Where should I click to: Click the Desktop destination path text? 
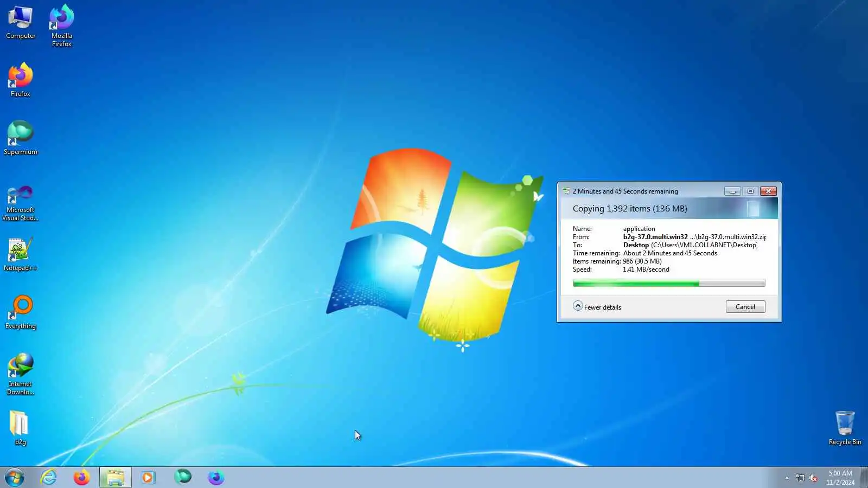click(x=690, y=245)
